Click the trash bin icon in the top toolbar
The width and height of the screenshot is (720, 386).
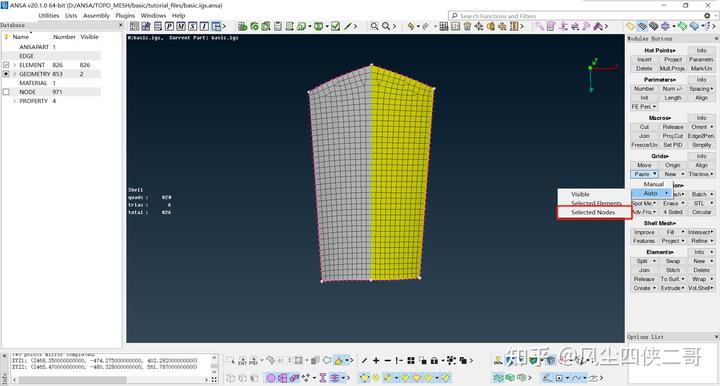[x=467, y=27]
